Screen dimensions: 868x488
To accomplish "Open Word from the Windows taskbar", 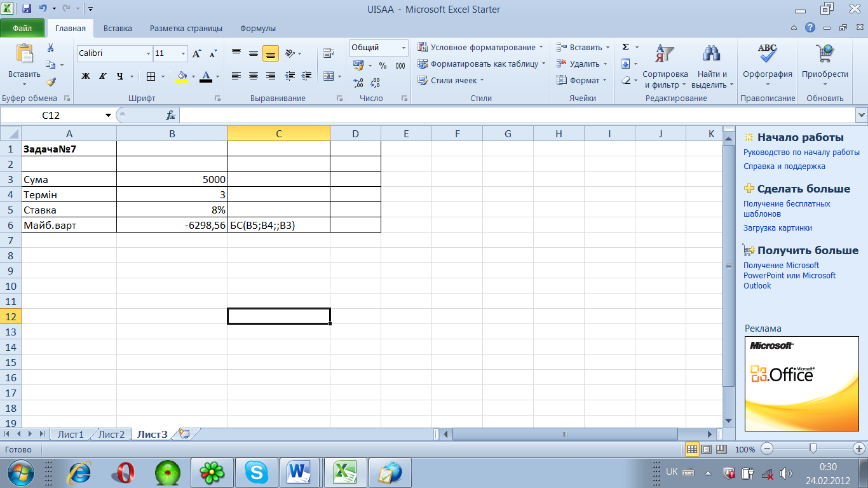I will tap(298, 472).
